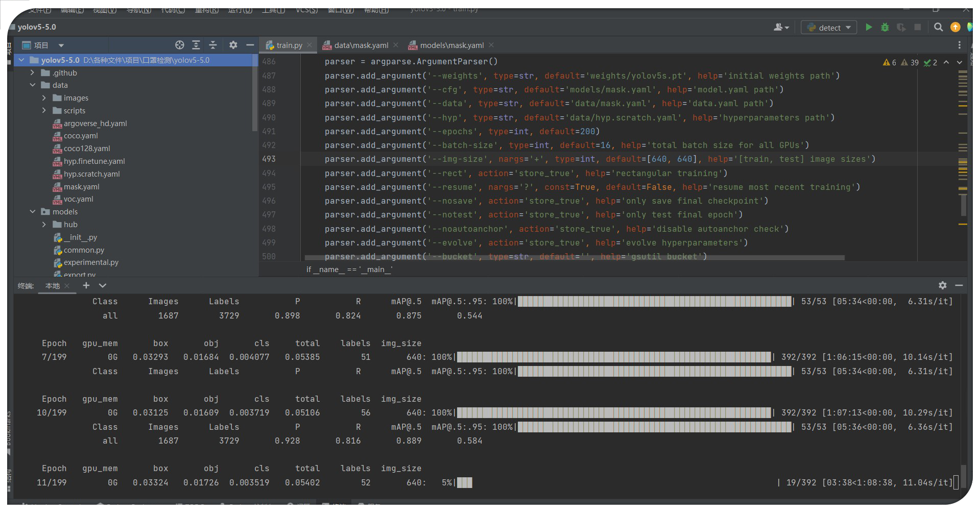Image resolution: width=980 pixels, height=513 pixels.
Task: Place cursor on the --epochs argument line
Action: click(x=462, y=132)
